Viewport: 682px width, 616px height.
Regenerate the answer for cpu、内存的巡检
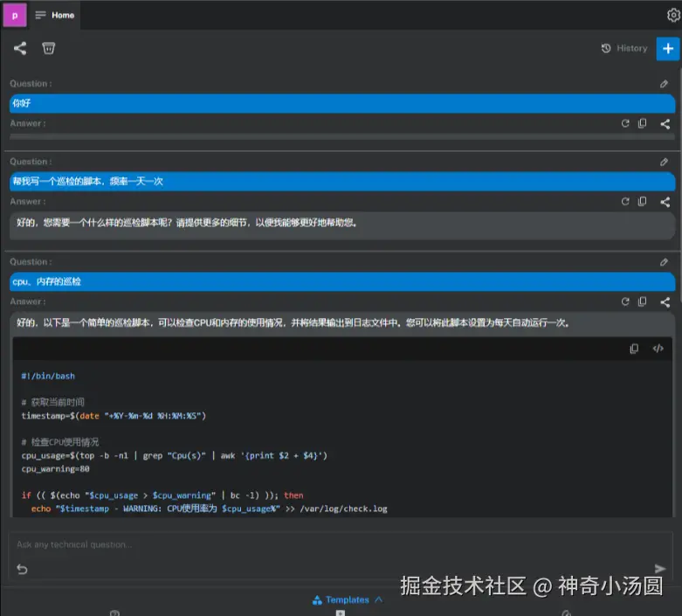tap(625, 301)
